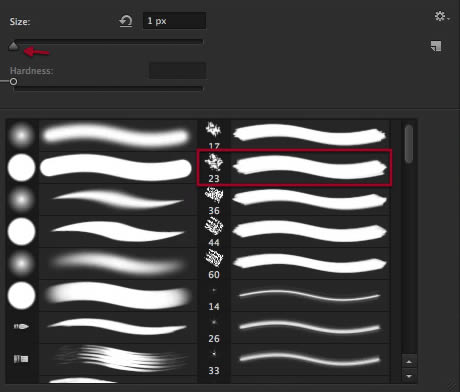Click the Hardness slider circle handle
Viewport: 460px width, 392px height.
pyautogui.click(x=13, y=81)
